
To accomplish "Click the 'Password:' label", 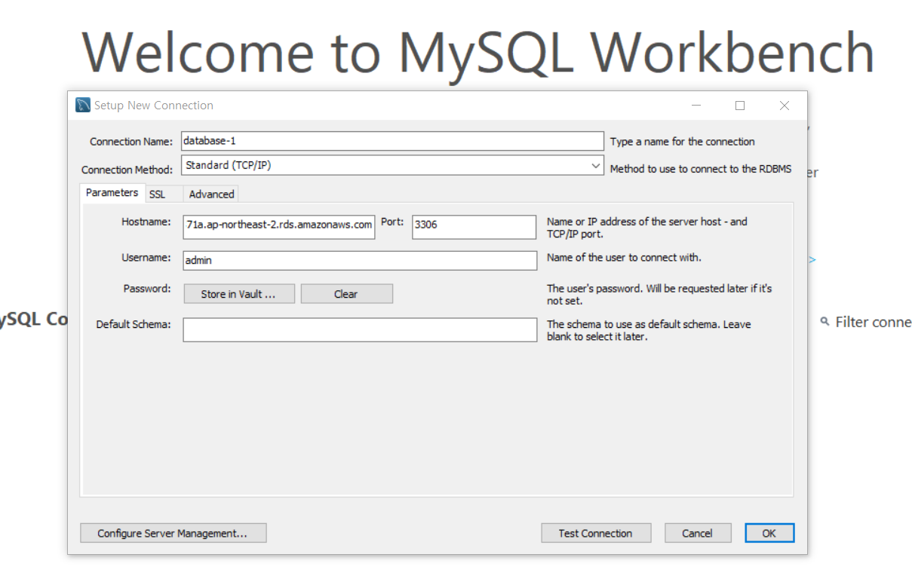I will pos(148,289).
